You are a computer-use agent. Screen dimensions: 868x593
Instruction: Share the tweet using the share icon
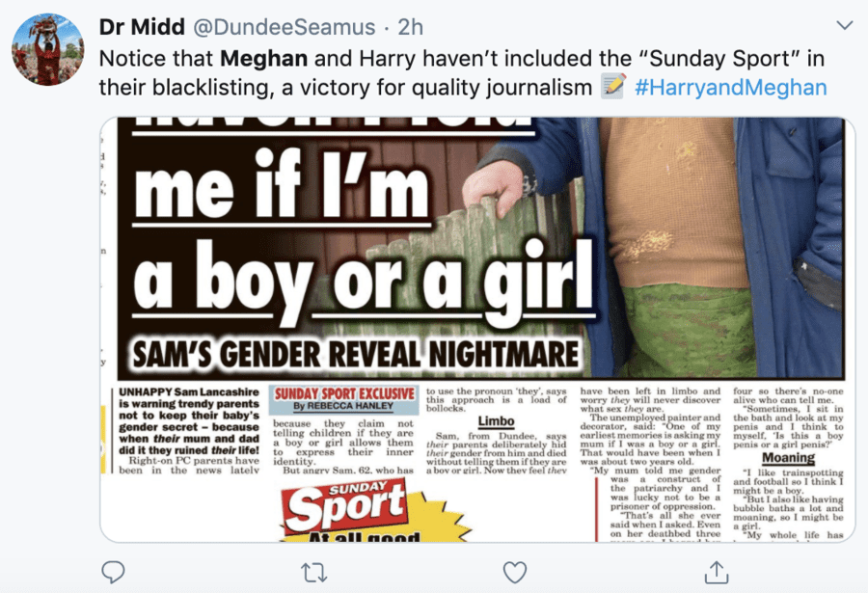click(x=716, y=572)
